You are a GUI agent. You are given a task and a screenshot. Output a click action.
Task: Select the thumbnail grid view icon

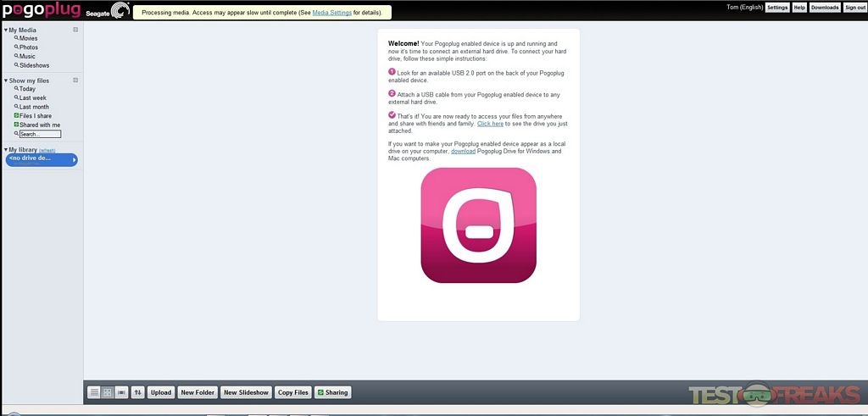tap(108, 392)
